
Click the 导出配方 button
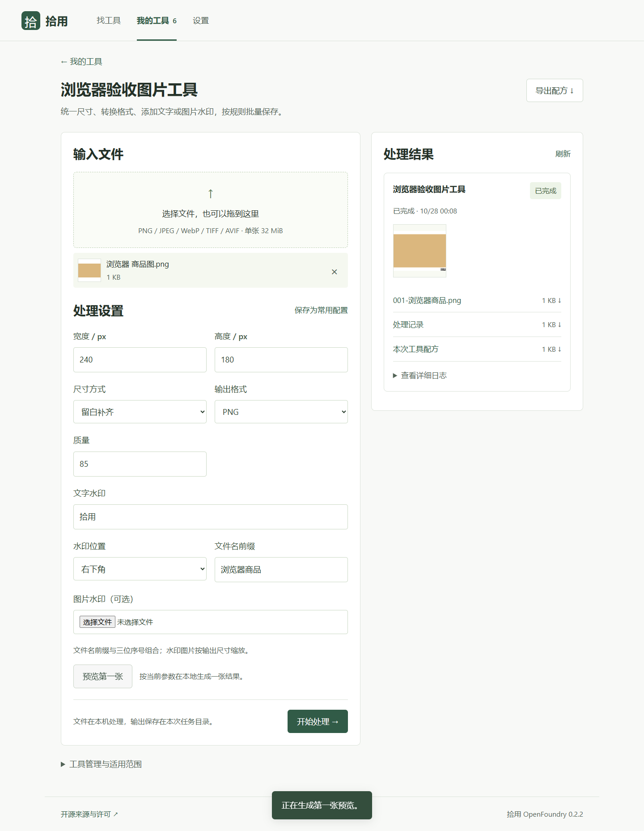click(x=555, y=90)
